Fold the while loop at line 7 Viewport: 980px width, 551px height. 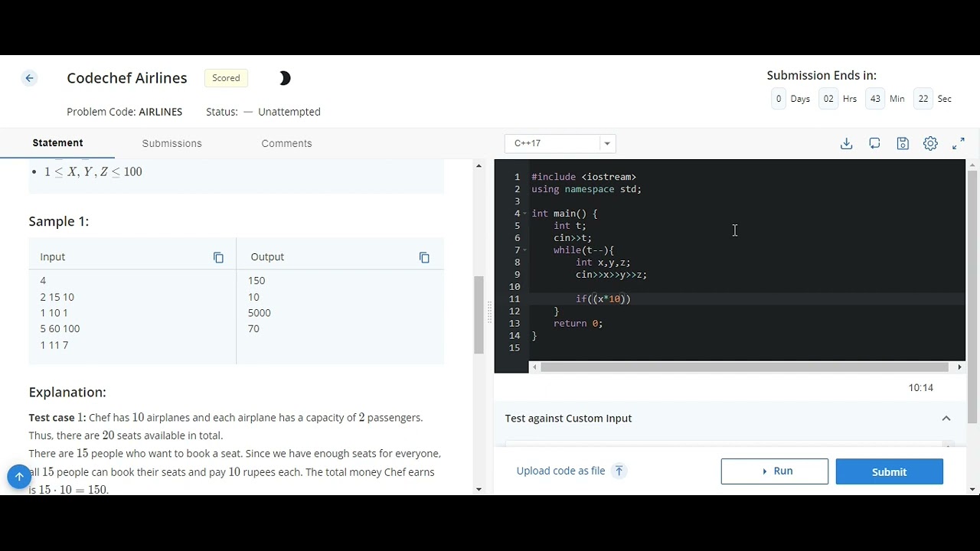524,250
